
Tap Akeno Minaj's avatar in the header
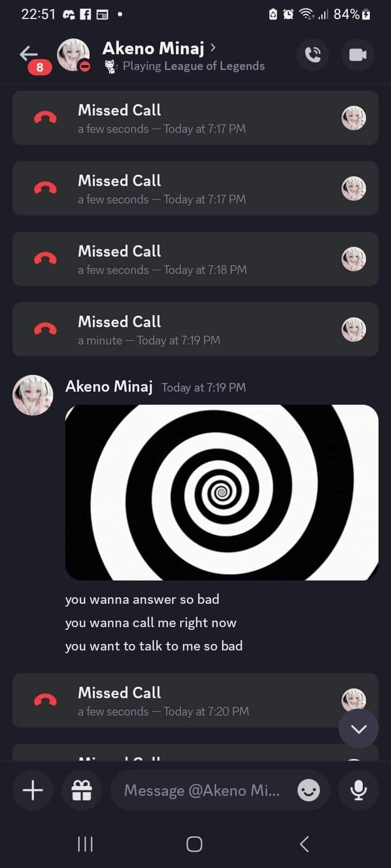click(73, 55)
